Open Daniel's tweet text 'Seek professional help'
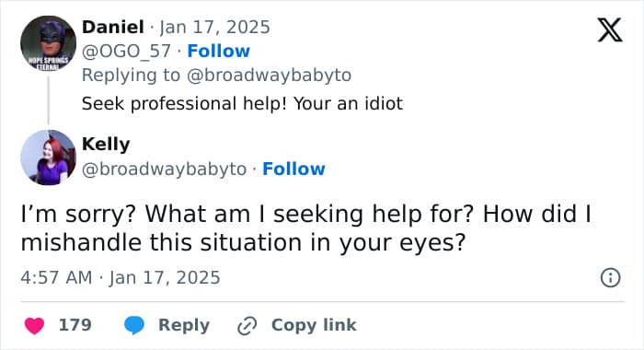This screenshot has width=644, height=350. [x=242, y=104]
